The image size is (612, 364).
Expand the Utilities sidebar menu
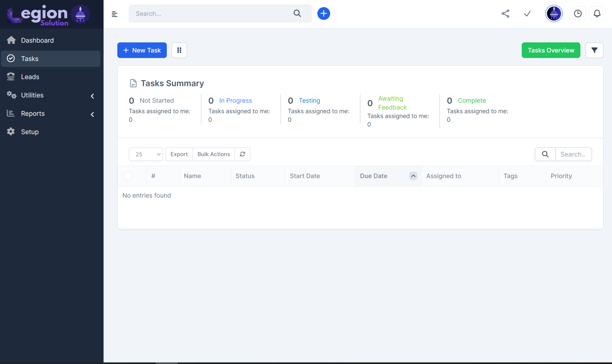point(51,95)
